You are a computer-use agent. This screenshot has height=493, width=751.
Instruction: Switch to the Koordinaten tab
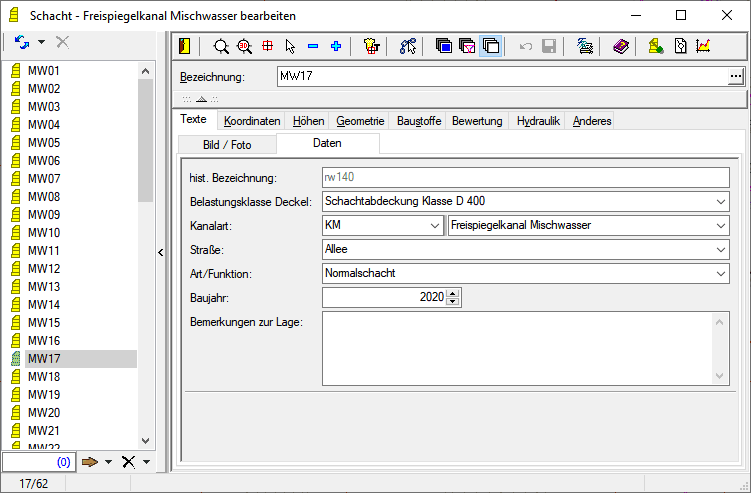251,121
